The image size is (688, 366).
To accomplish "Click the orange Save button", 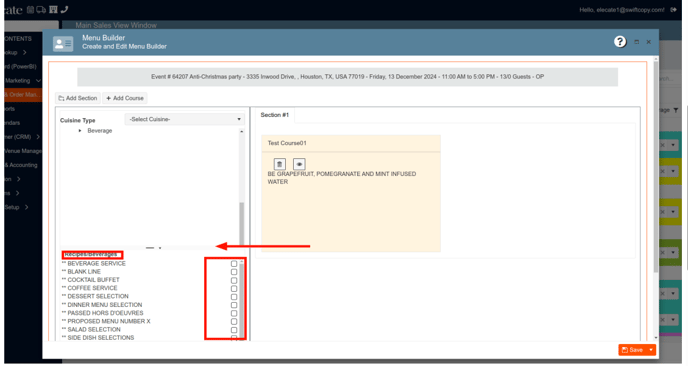I will (x=633, y=350).
